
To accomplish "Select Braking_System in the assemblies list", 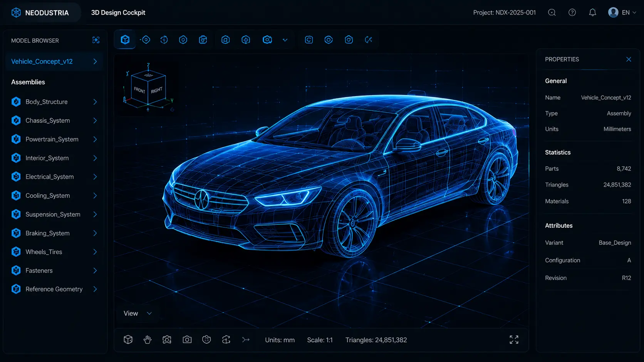I will pyautogui.click(x=54, y=233).
